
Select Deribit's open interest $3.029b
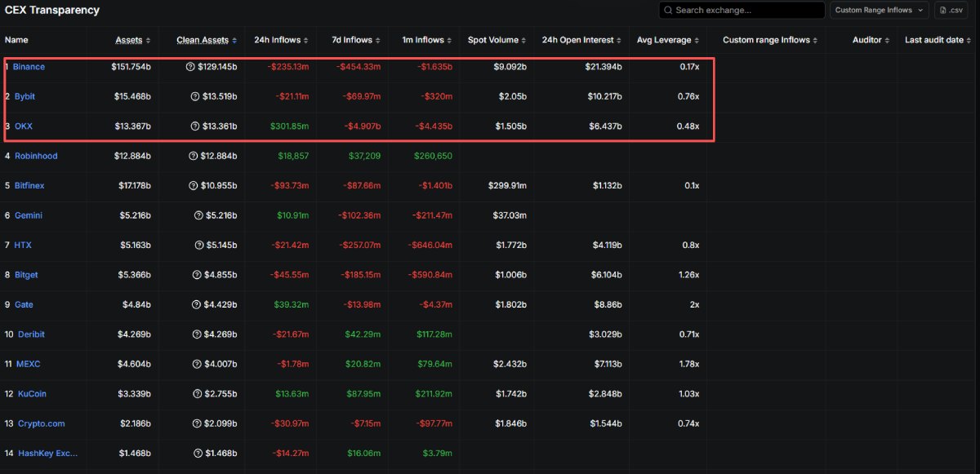pos(606,334)
